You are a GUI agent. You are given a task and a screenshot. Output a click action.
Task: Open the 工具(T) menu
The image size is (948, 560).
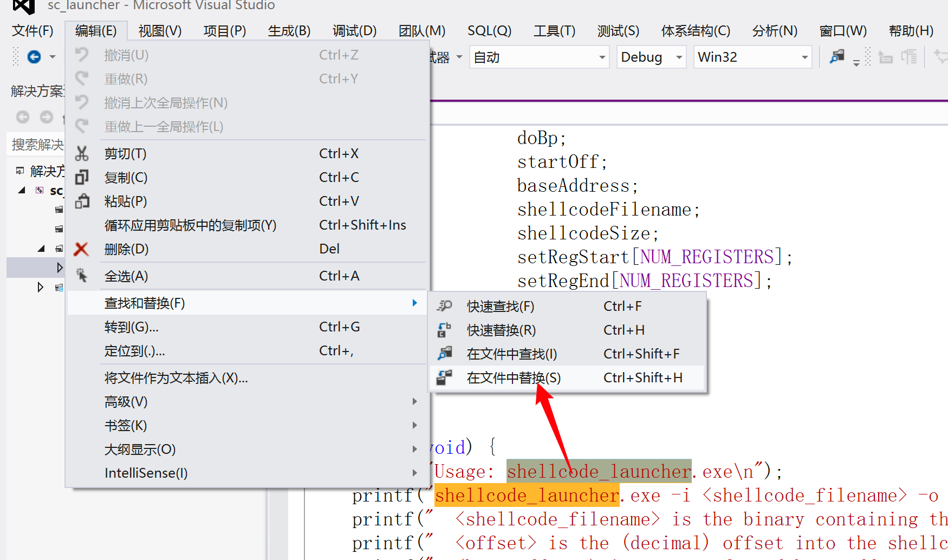[x=554, y=31]
